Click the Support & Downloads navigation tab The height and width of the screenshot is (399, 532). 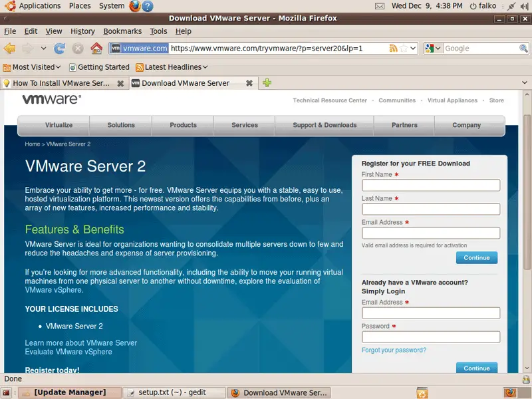pyautogui.click(x=325, y=125)
